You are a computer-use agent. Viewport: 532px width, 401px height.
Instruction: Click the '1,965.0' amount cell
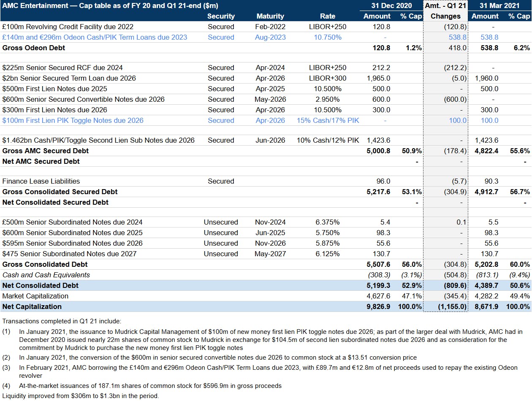click(x=379, y=78)
